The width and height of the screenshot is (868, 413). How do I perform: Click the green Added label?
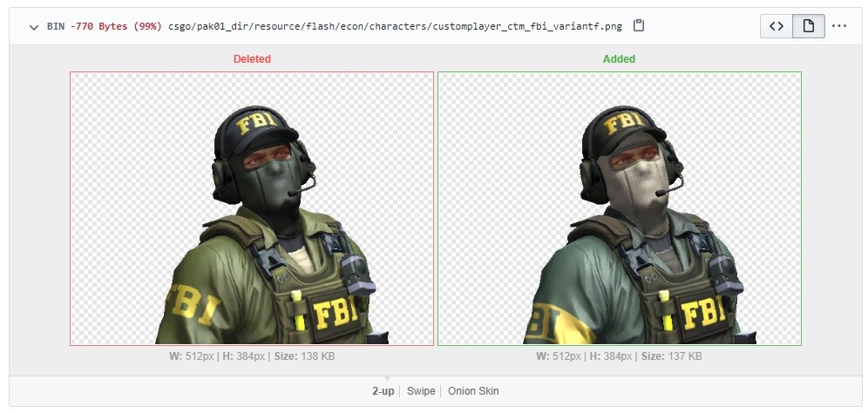coord(619,59)
